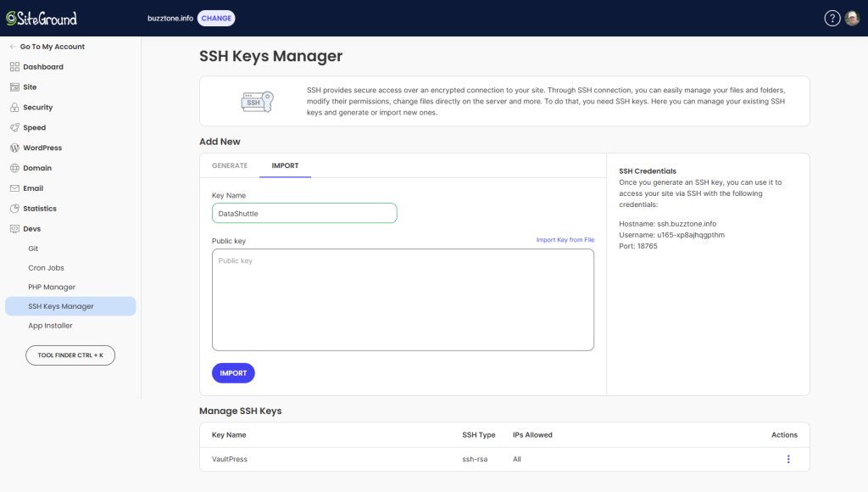Click the SiteGround logo
The height and width of the screenshot is (492, 868).
point(42,18)
